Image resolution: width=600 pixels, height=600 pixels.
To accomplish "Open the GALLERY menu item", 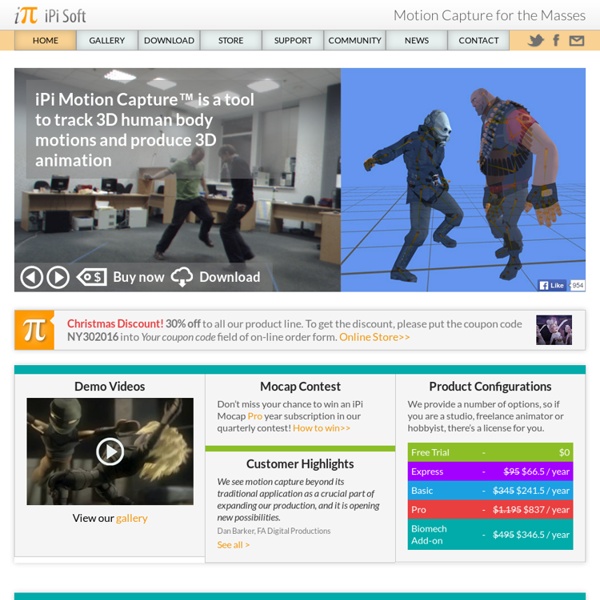I will pyautogui.click(x=107, y=40).
